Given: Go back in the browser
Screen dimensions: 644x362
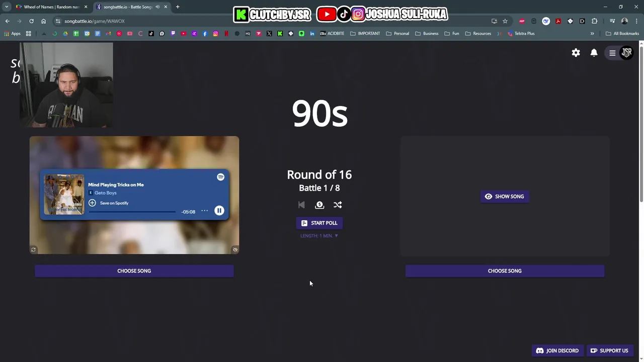Looking at the screenshot, I should (x=7, y=21).
